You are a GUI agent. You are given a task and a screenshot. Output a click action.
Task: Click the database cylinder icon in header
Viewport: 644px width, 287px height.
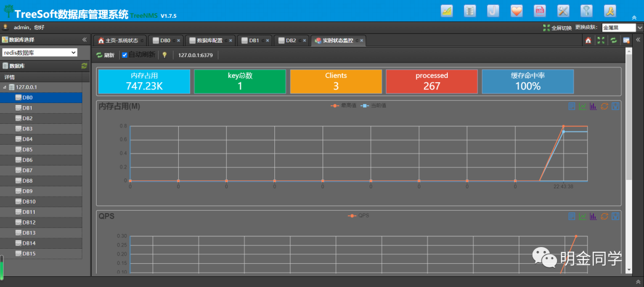(x=470, y=11)
